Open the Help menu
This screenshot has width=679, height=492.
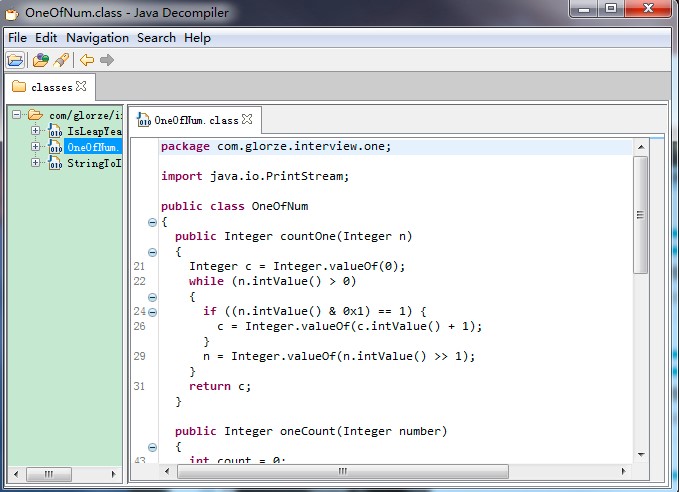[x=198, y=38]
